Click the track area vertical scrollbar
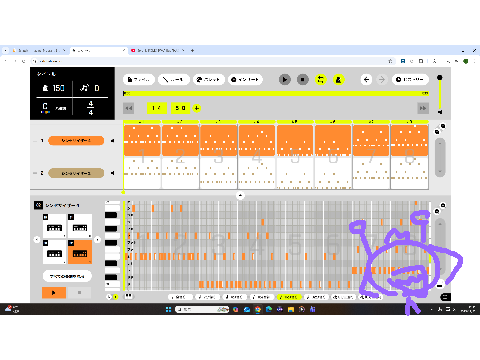 pos(440,157)
